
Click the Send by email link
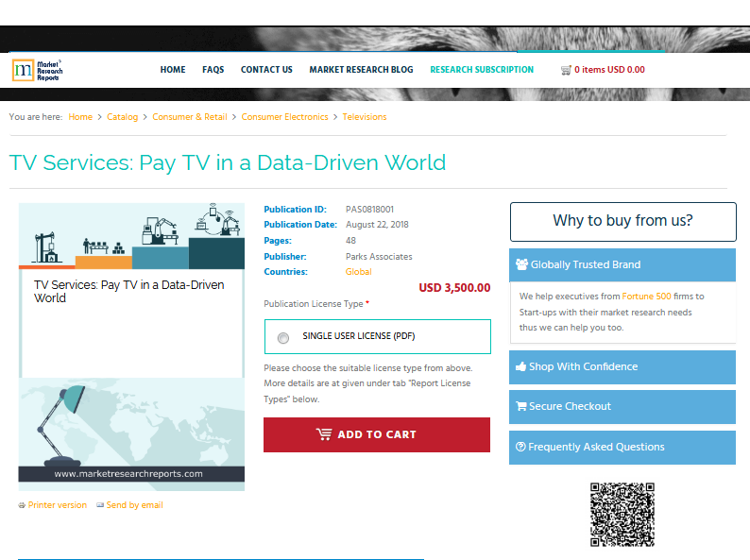pyautogui.click(x=134, y=505)
